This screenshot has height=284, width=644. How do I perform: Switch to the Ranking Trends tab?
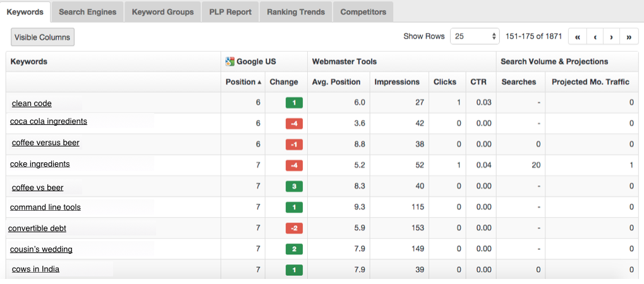point(296,12)
